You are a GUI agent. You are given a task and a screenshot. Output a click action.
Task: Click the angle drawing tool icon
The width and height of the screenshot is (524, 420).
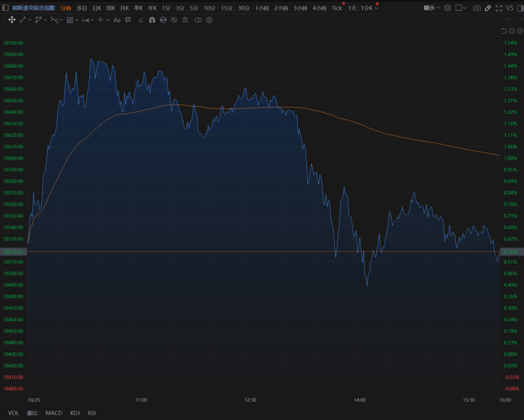point(141,20)
